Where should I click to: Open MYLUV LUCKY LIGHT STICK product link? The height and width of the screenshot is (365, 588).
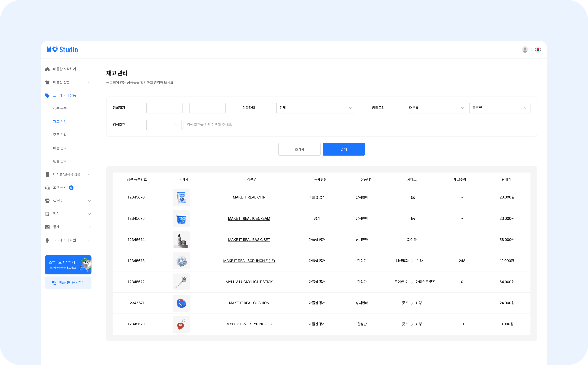(249, 282)
